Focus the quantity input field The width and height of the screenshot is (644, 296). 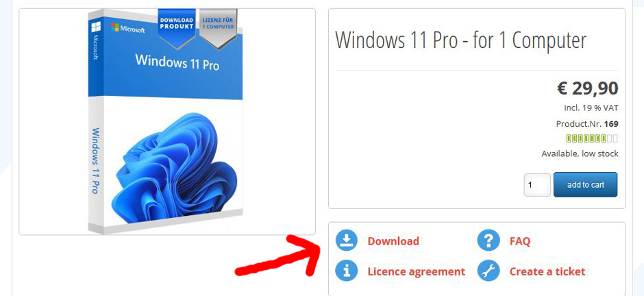point(537,185)
